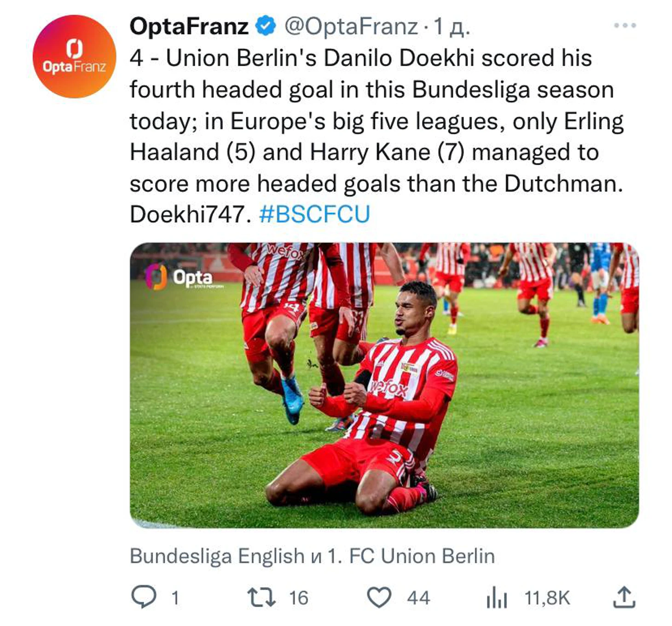Retweet this post using the retweet icon
Viewport: 672px width, 626px height.
pyautogui.click(x=261, y=597)
